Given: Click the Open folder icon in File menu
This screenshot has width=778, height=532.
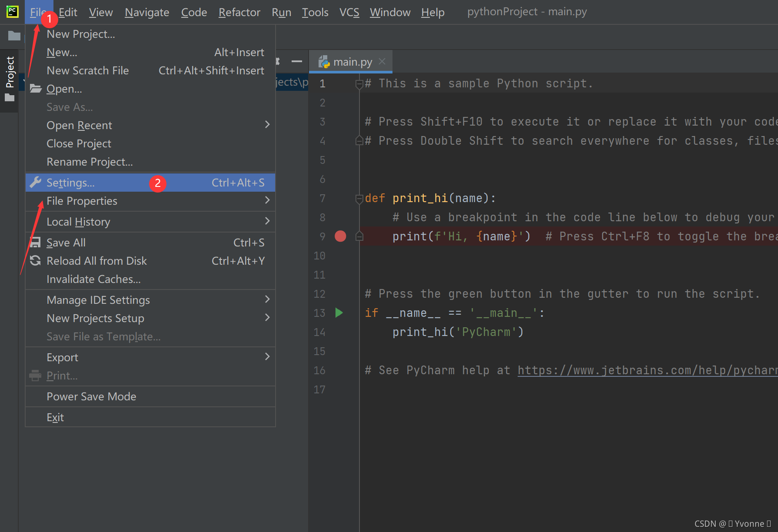Looking at the screenshot, I should [36, 89].
